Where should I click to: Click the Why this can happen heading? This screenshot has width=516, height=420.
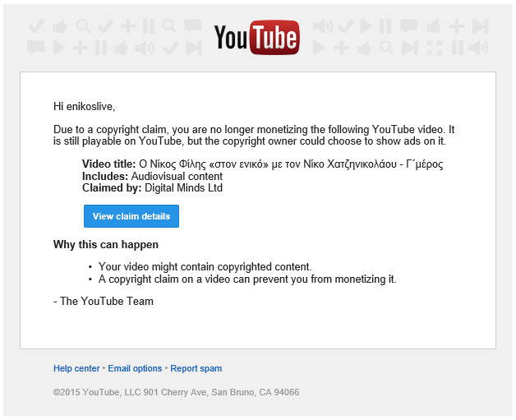106,245
